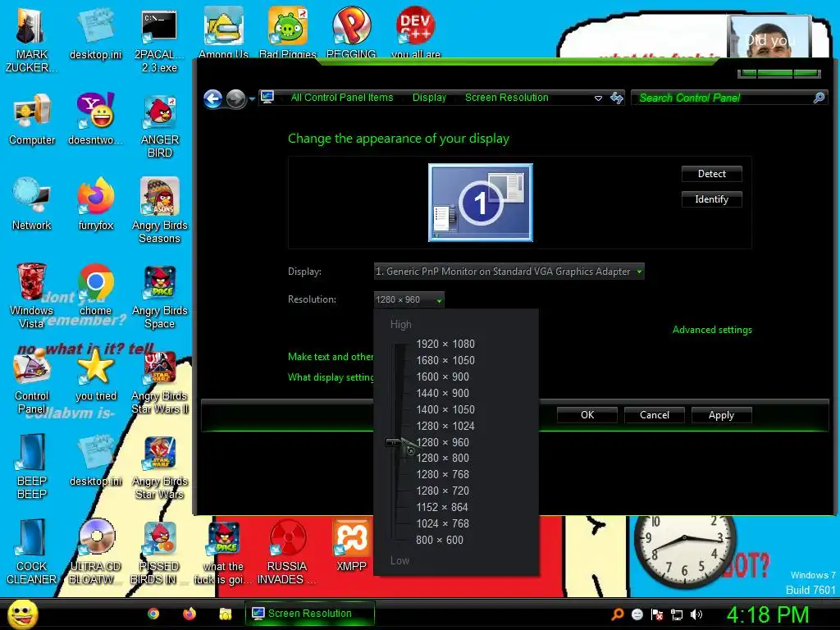Open the BEEP BEEP desktop icon
This screenshot has height=630, width=840.
pos(32,467)
